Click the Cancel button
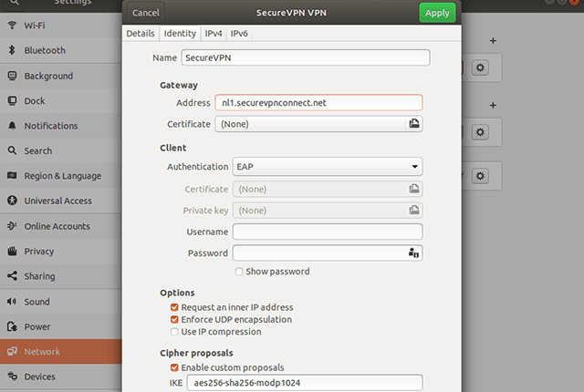The height and width of the screenshot is (392, 584). pyautogui.click(x=146, y=13)
